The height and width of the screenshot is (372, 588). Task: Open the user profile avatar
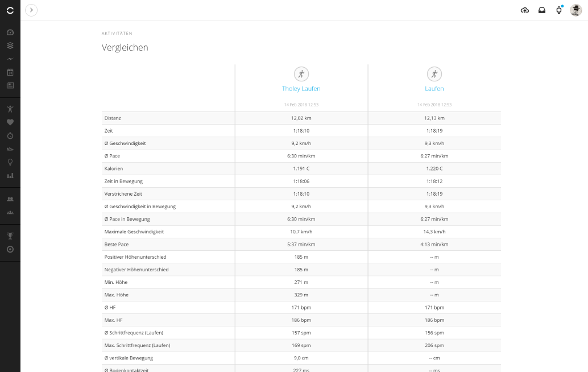[x=575, y=10]
